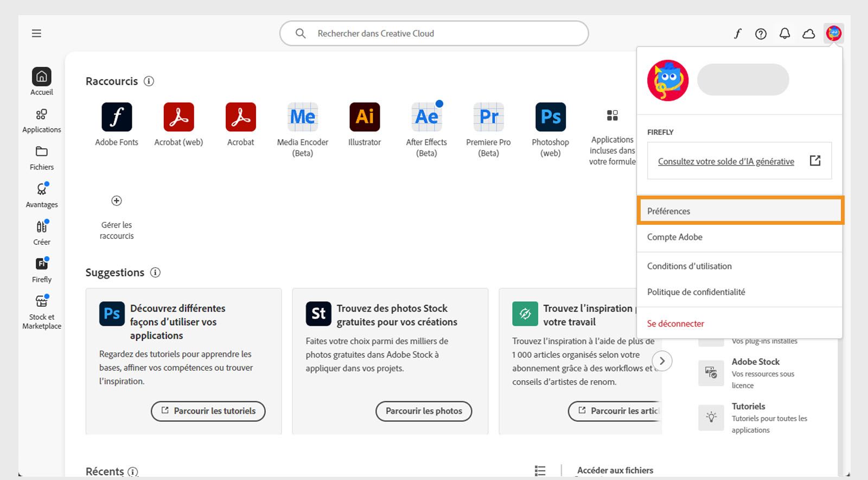Click the Stock icon on photos card
The image size is (868, 480).
pos(318,314)
